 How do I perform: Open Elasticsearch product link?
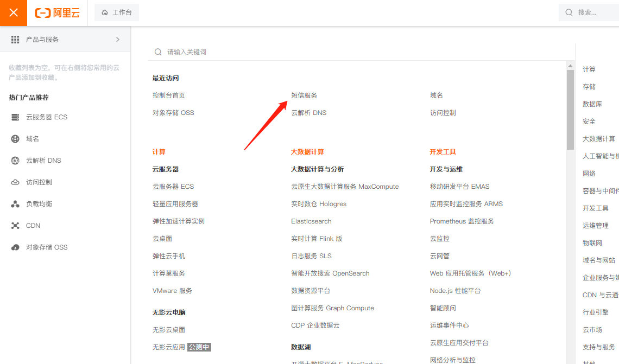coord(311,221)
